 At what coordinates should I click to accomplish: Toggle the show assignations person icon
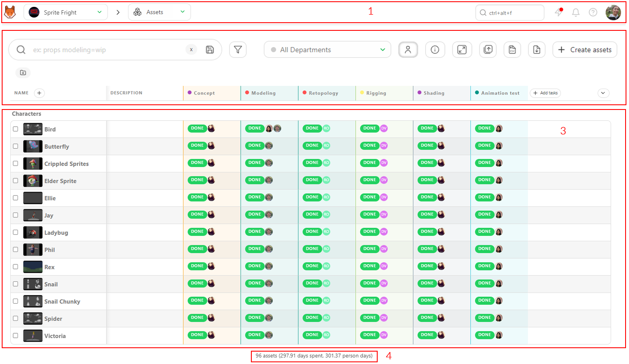(408, 50)
